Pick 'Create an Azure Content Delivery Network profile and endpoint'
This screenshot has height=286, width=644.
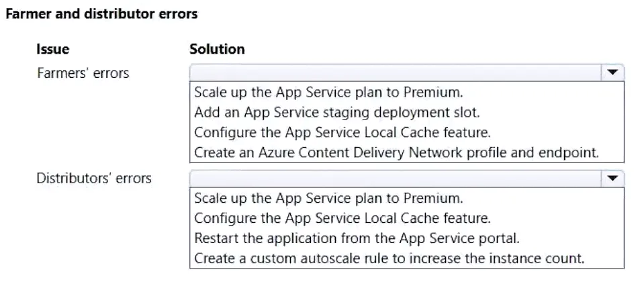397,152
